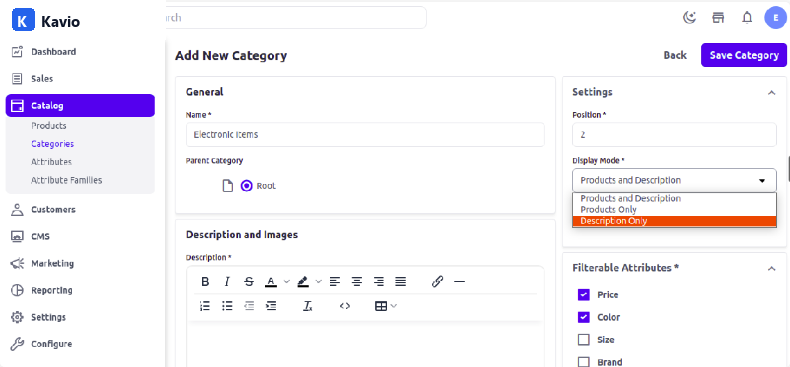Insert numbered list in editor
The height and width of the screenshot is (367, 790).
pyautogui.click(x=205, y=305)
